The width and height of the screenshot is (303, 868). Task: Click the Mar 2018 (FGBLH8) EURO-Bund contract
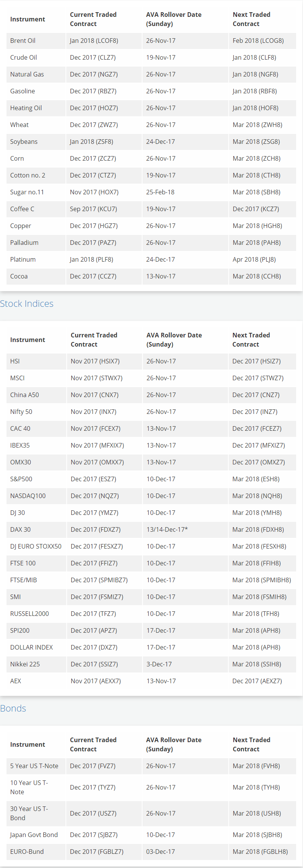260,852
